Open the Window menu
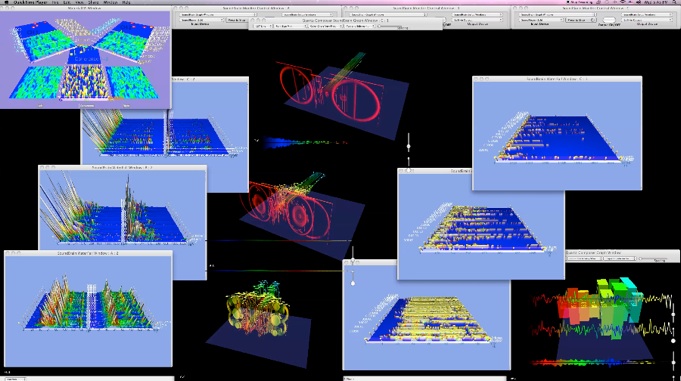 [x=110, y=2]
